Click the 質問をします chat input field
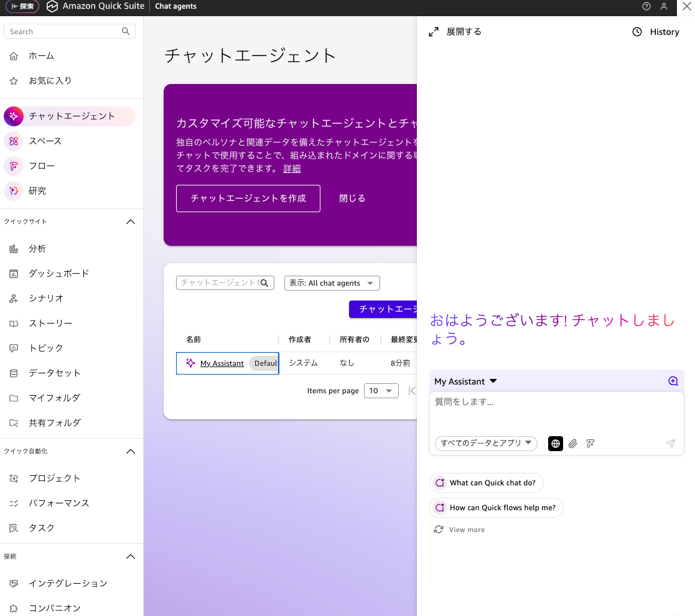 [x=556, y=411]
